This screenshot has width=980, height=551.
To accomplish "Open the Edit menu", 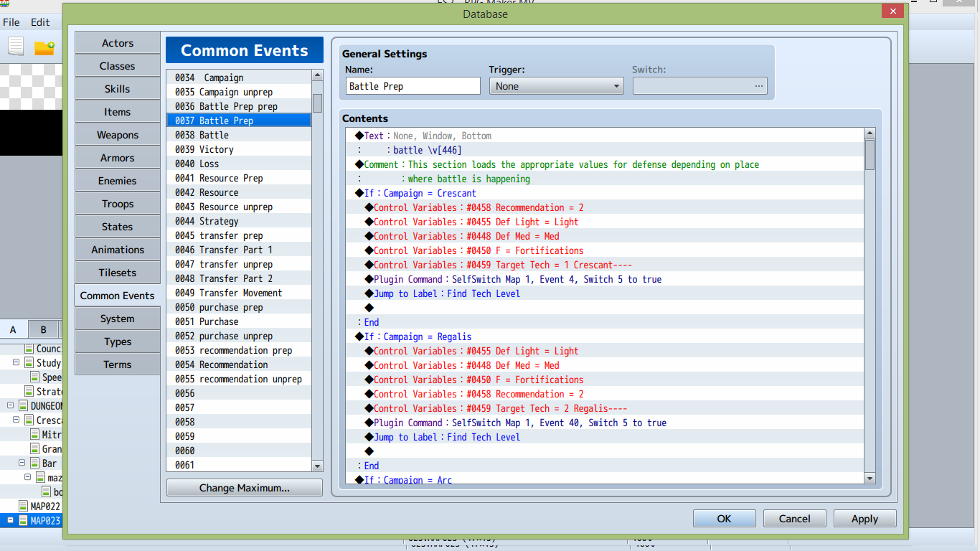I will point(40,22).
